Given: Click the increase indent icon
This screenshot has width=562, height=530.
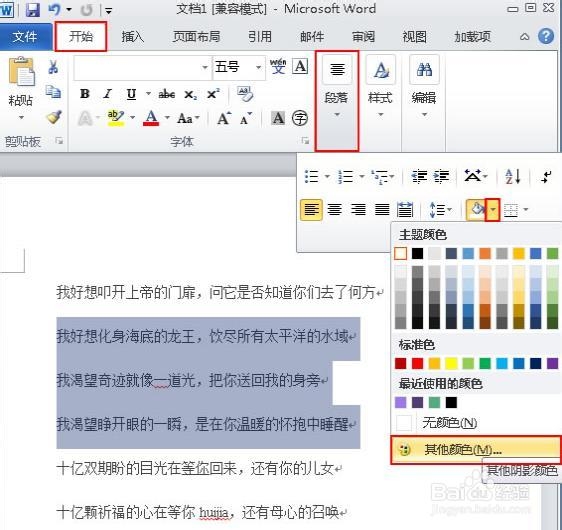Looking at the screenshot, I should coord(441,177).
